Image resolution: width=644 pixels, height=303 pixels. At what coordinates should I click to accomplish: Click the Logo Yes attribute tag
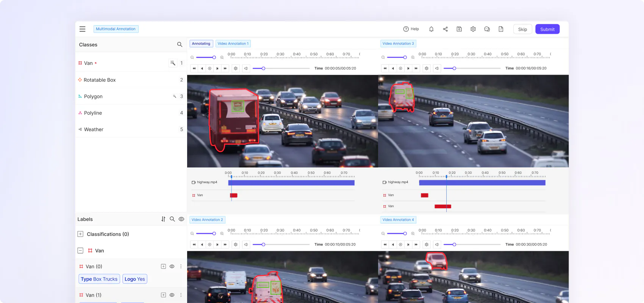pyautogui.click(x=135, y=279)
